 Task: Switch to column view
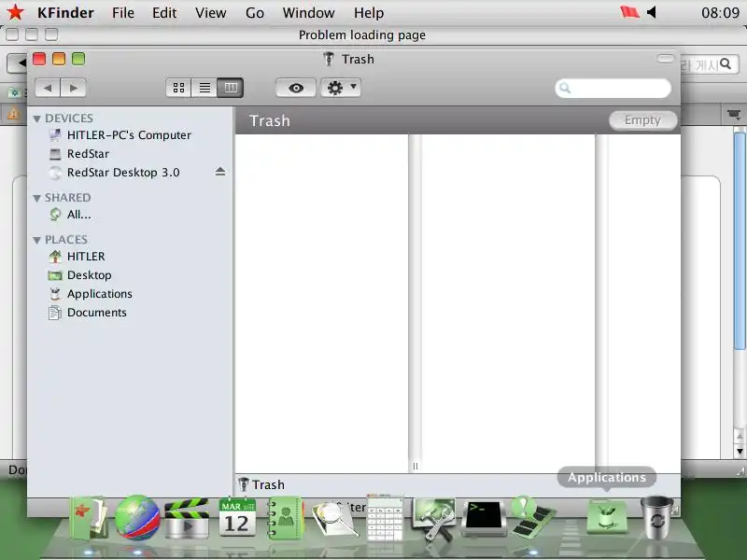[x=231, y=88]
